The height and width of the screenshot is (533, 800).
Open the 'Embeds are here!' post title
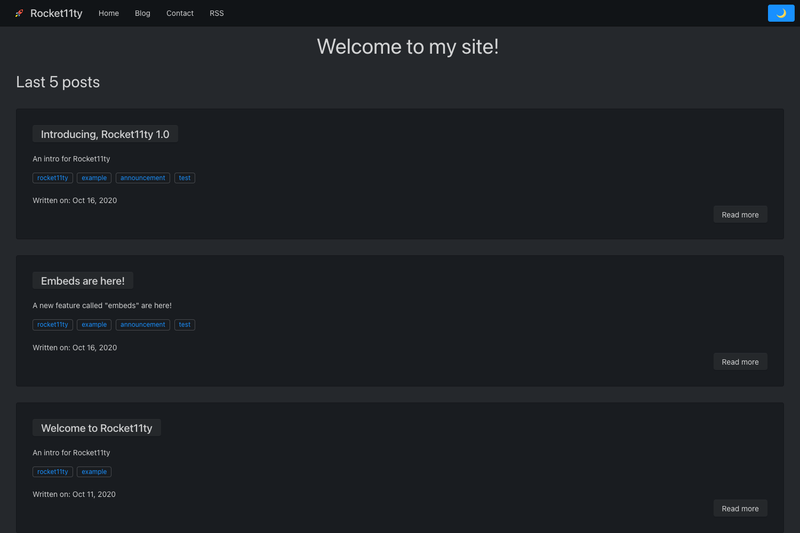pos(83,281)
